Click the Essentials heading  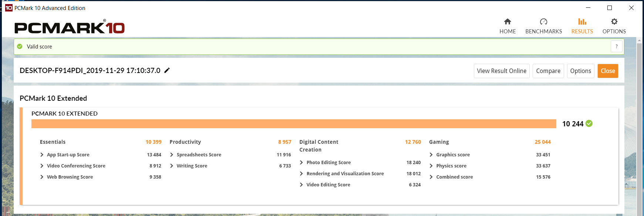53,142
